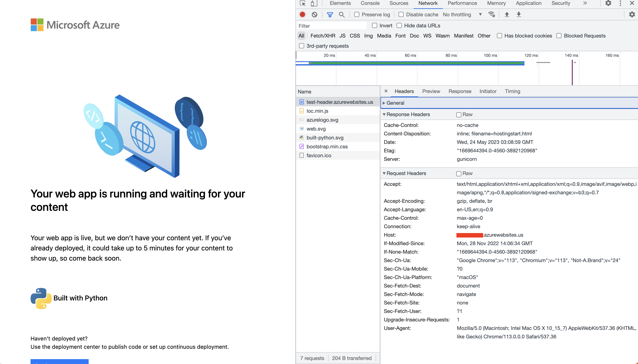This screenshot has height=364, width=638.
Task: Open network conditions wifi icon
Action: coord(492,14)
